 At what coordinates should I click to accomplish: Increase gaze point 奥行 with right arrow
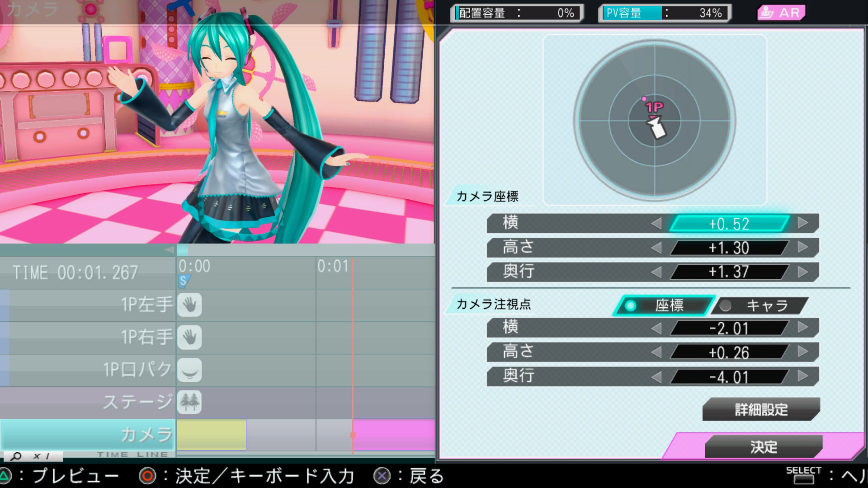(803, 376)
